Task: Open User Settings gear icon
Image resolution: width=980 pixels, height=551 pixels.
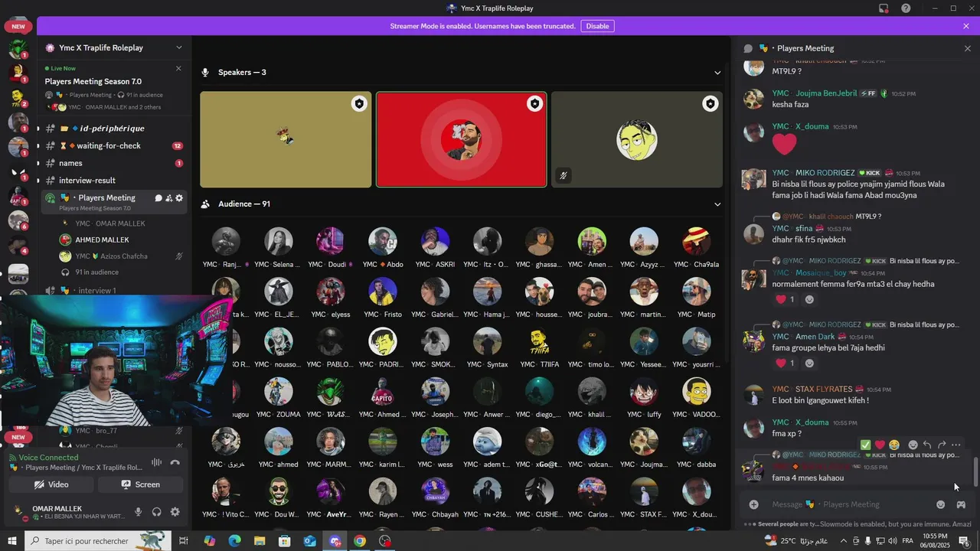Action: (x=175, y=512)
